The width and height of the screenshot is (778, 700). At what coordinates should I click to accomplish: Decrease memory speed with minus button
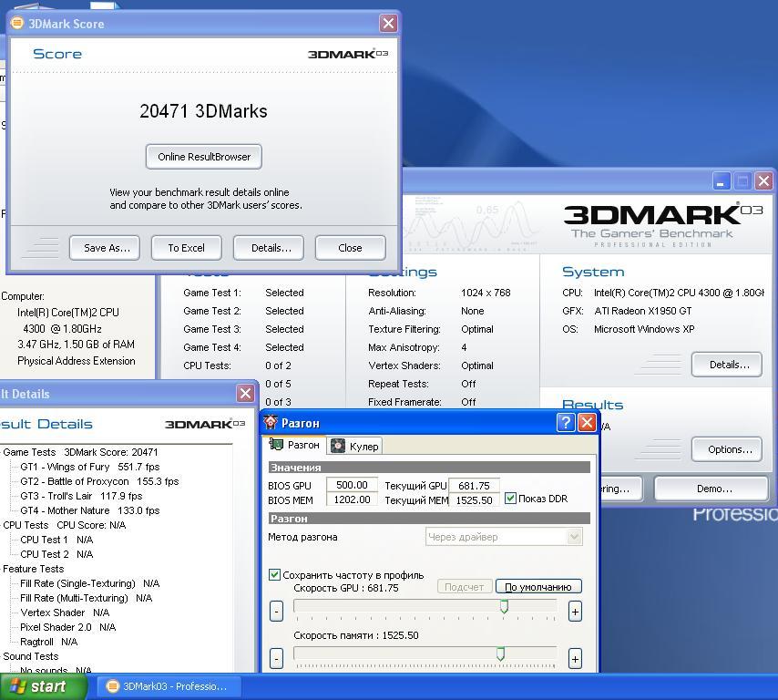coord(276,659)
